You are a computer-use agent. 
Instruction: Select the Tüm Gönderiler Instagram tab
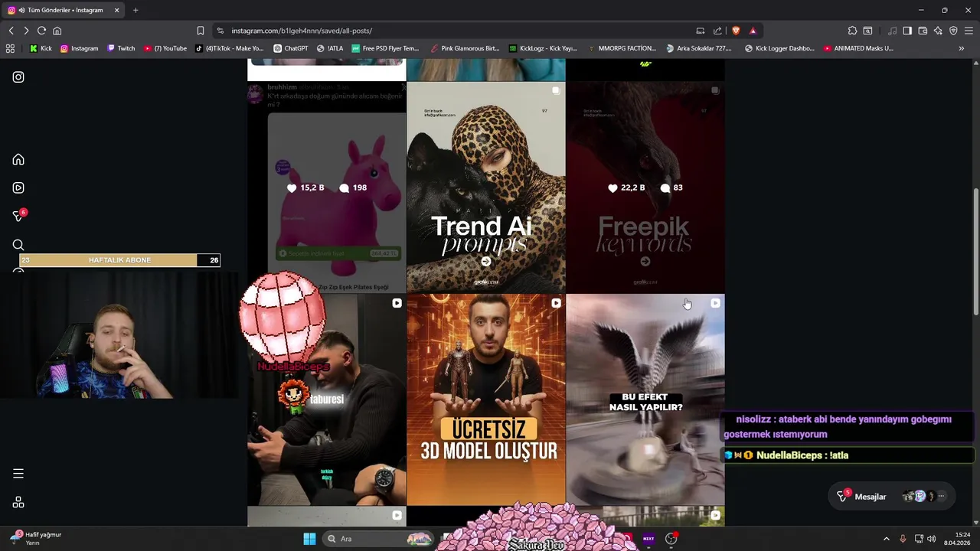(x=64, y=10)
